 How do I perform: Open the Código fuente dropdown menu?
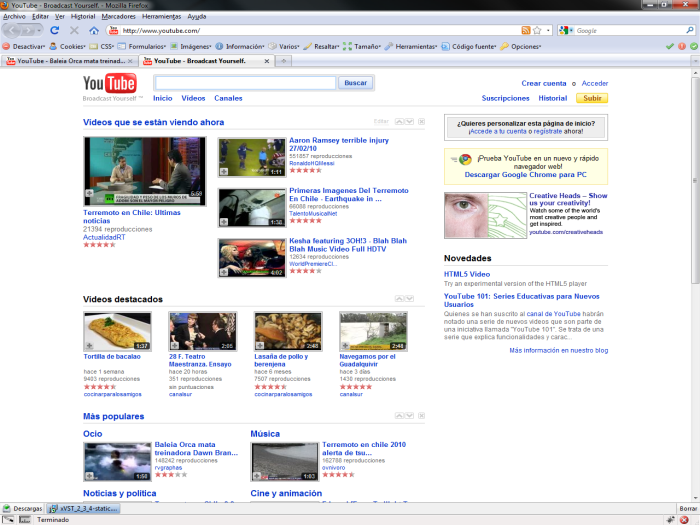(469, 46)
